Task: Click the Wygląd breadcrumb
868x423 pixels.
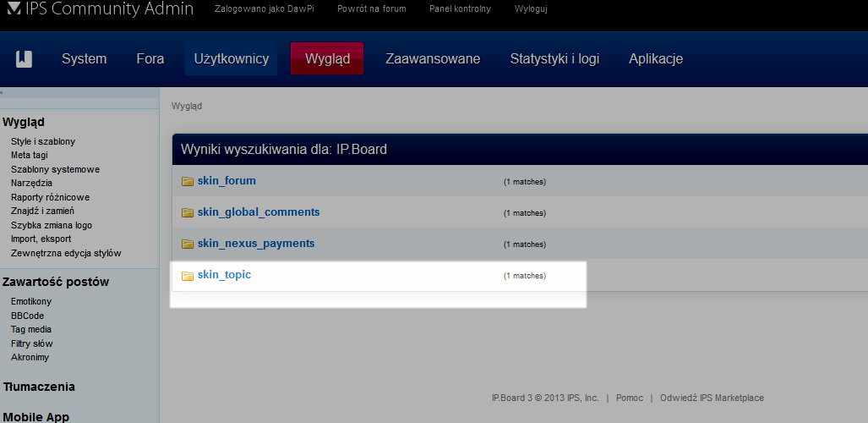Action: pos(187,106)
